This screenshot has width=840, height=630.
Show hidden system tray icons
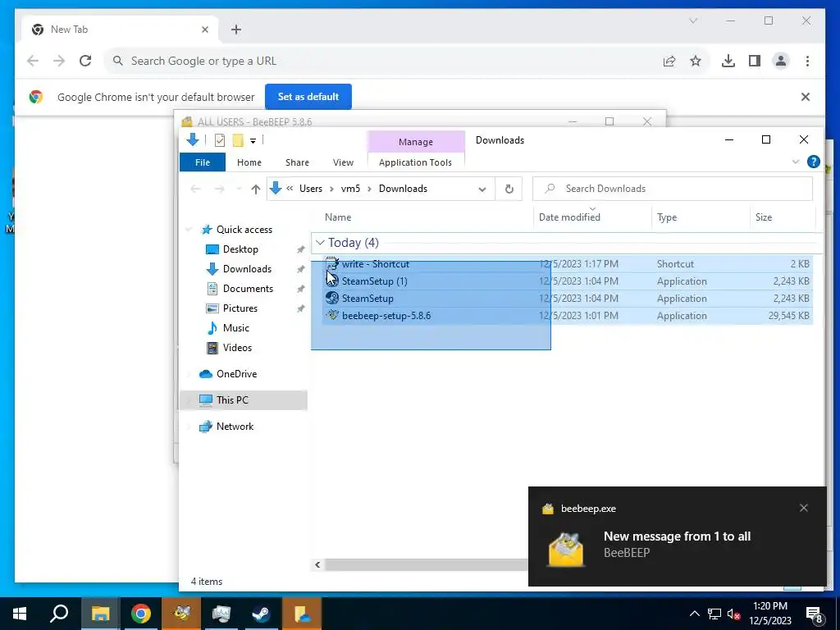point(694,614)
